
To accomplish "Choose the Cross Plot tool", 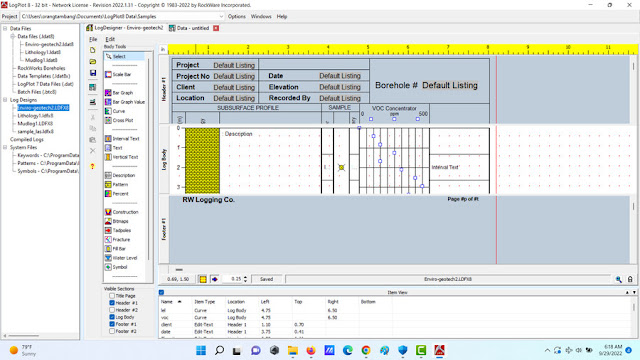I will coord(119,120).
